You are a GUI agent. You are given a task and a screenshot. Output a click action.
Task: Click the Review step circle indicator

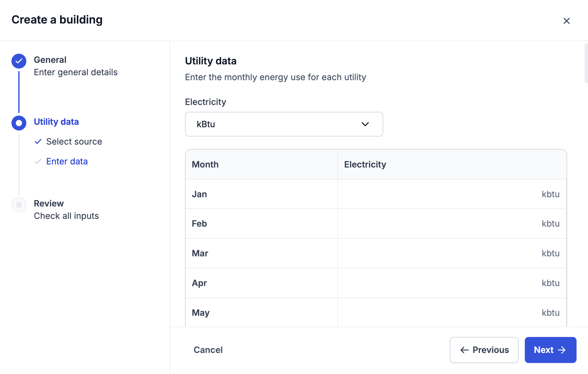19,205
